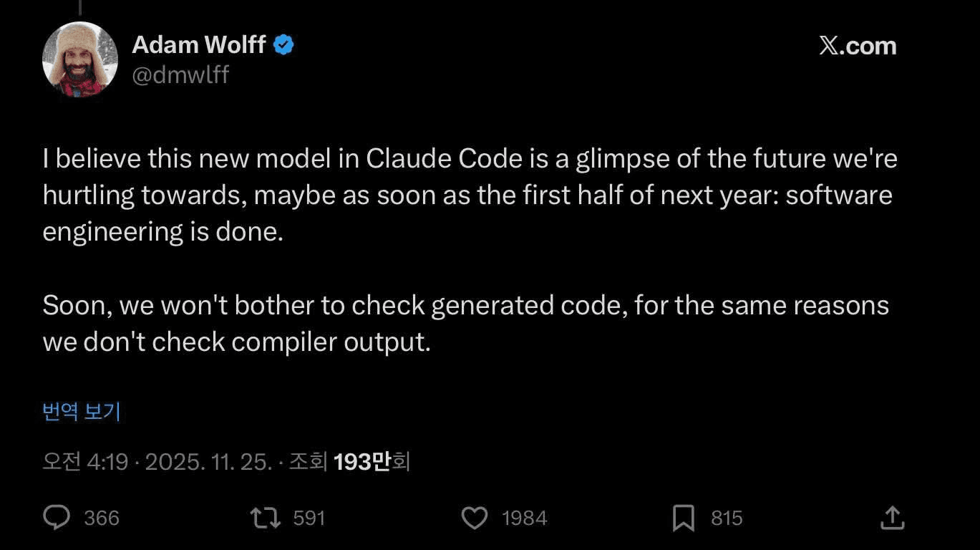This screenshot has height=550, width=980.
Task: Click the X.com logo
Action: [858, 46]
